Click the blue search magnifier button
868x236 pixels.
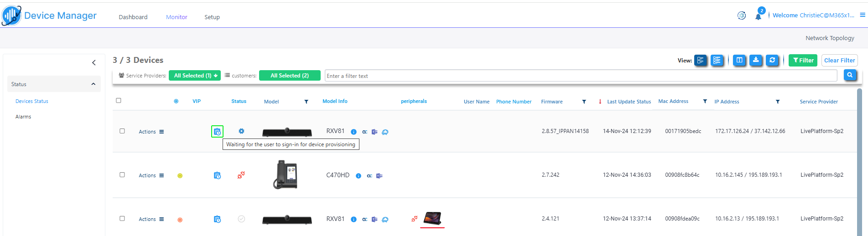pyautogui.click(x=850, y=75)
